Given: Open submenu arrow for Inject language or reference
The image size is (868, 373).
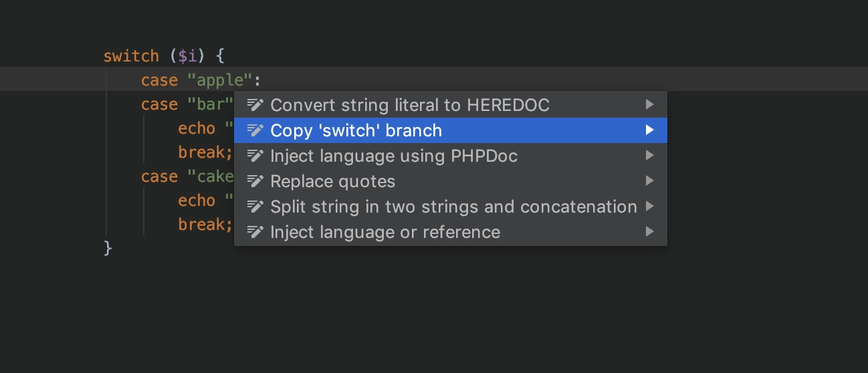Looking at the screenshot, I should point(649,232).
